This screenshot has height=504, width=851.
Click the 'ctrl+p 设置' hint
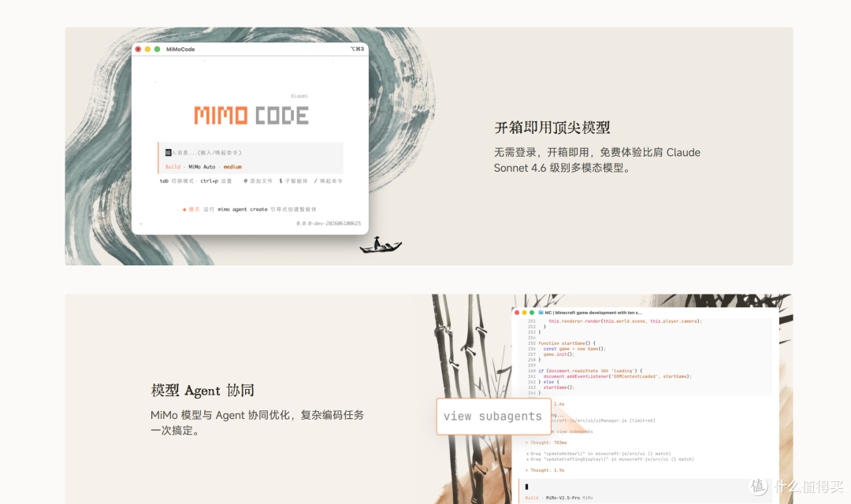point(216,181)
